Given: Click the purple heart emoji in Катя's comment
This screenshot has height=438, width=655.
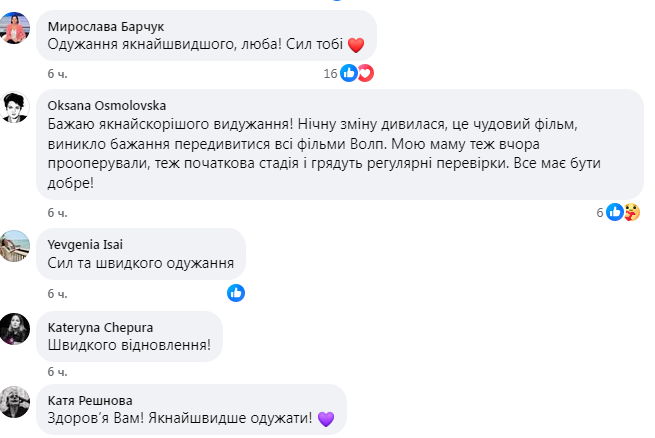Looking at the screenshot, I should (324, 420).
